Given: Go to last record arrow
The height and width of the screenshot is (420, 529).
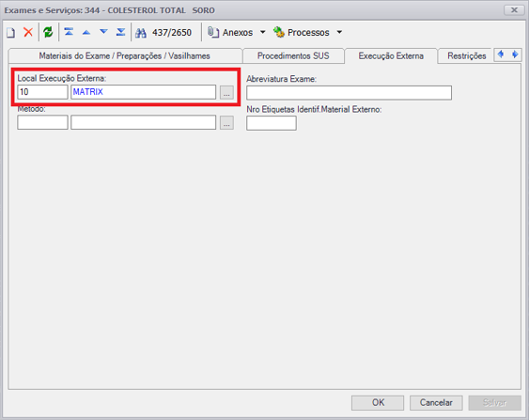Looking at the screenshot, I should tap(120, 32).
